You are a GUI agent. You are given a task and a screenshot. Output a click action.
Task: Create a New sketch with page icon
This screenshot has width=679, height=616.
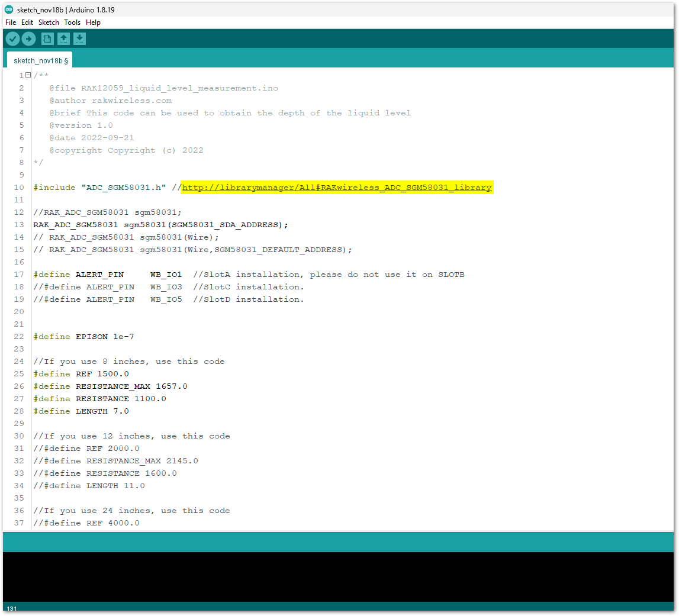[47, 39]
